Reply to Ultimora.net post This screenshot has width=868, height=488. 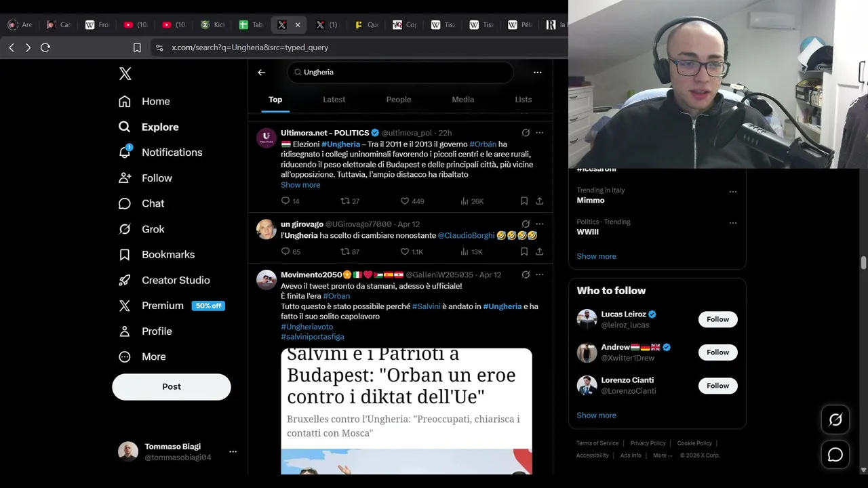click(x=290, y=201)
